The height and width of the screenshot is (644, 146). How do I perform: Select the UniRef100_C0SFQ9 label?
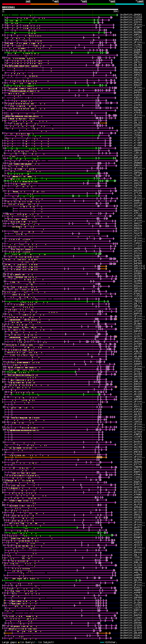131,296
